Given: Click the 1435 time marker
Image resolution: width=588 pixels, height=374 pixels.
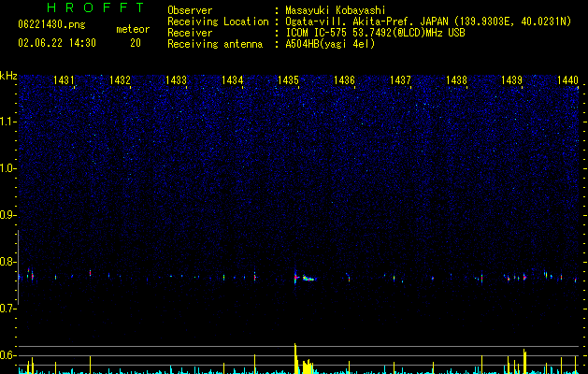Looking at the screenshot, I should [x=288, y=79].
